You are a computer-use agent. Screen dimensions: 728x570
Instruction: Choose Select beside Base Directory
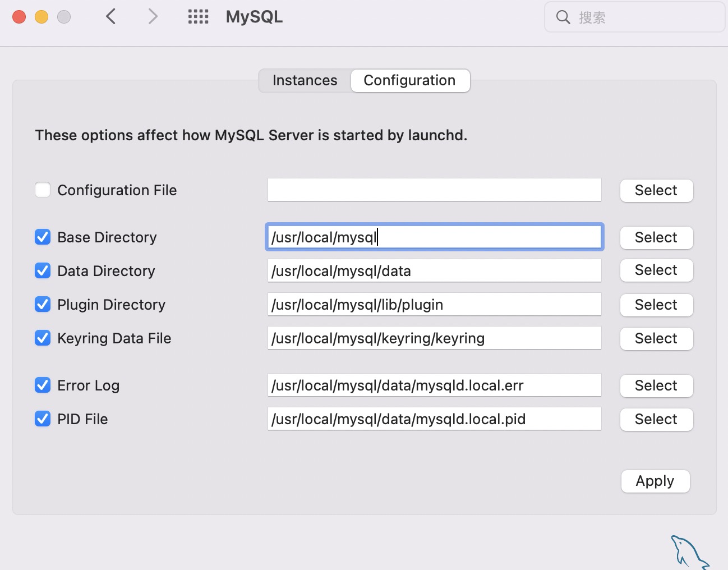(x=656, y=237)
